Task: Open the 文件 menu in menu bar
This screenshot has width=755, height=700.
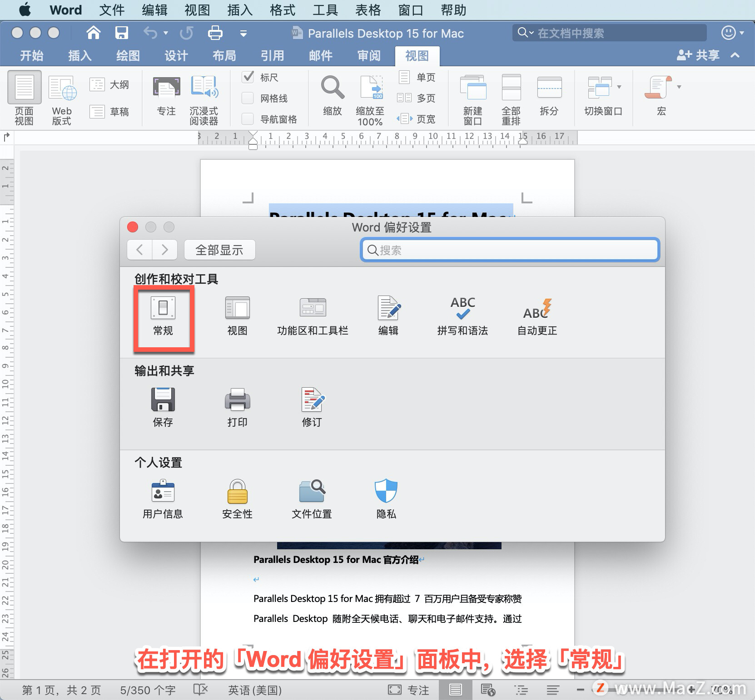Action: pyautogui.click(x=112, y=10)
